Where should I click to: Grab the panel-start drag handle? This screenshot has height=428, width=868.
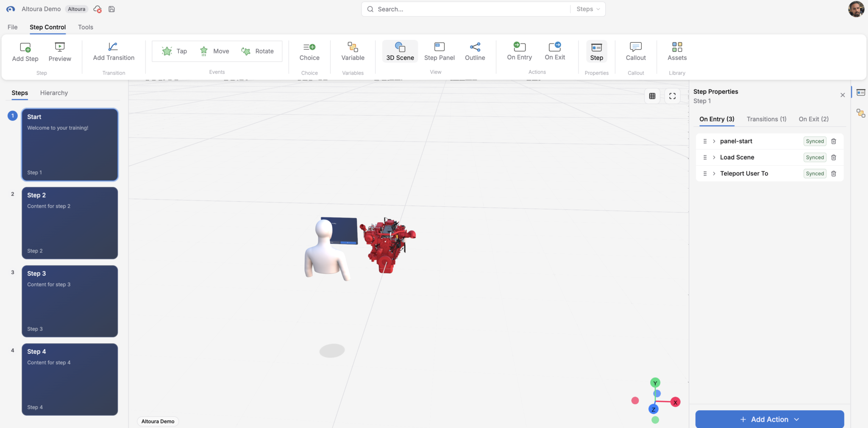705,141
